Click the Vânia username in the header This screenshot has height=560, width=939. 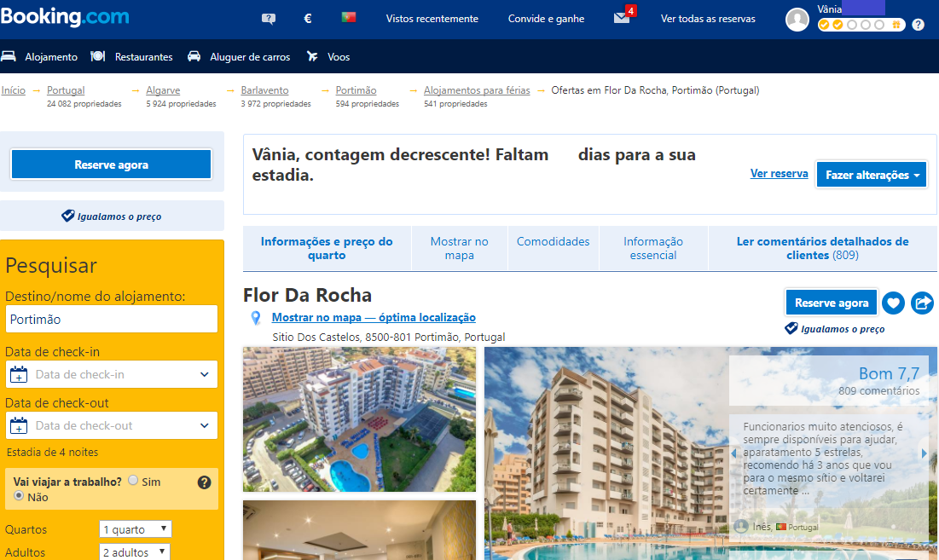[x=830, y=9]
